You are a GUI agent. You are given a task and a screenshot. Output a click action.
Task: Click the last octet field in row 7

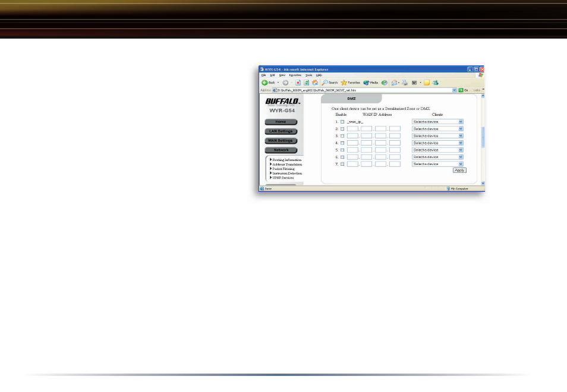point(395,164)
